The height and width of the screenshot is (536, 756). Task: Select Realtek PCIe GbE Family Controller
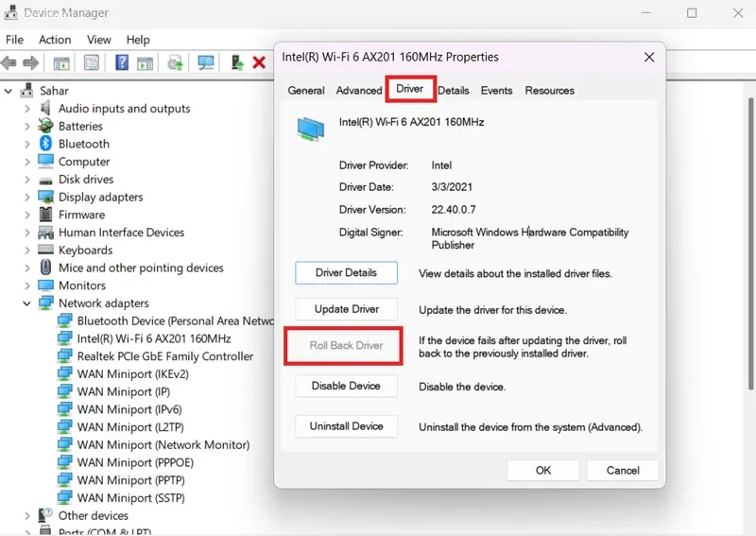pos(165,356)
